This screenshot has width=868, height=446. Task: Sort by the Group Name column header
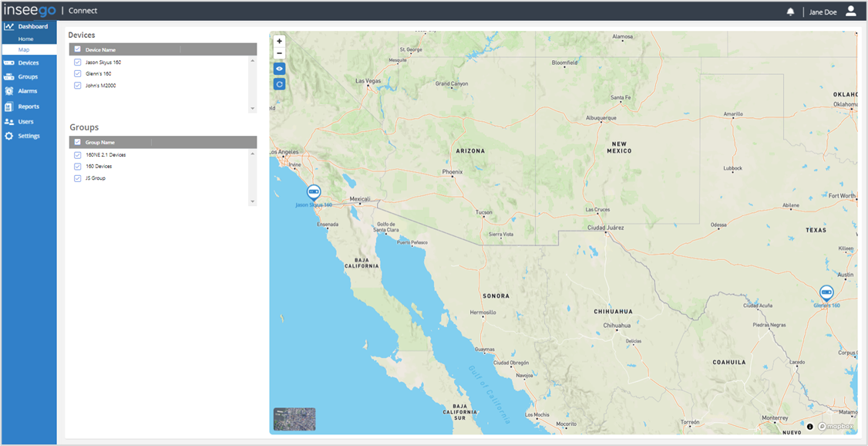point(100,143)
